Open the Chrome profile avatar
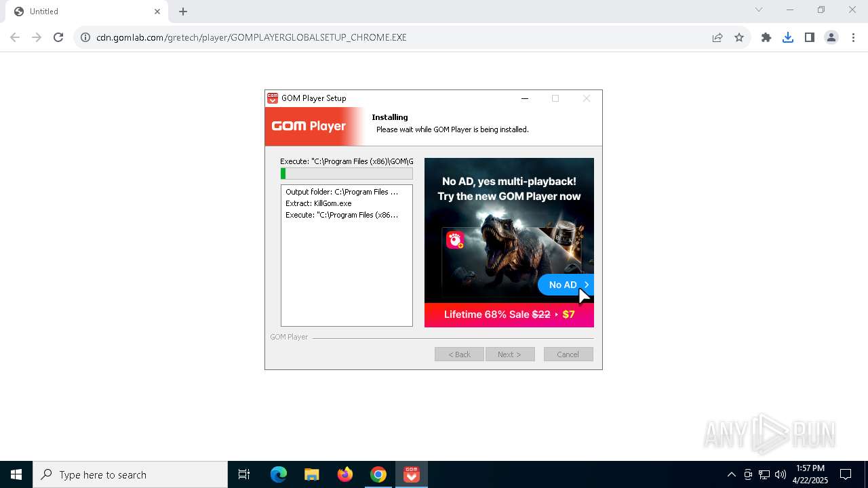The width and height of the screenshot is (868, 488). (x=831, y=37)
